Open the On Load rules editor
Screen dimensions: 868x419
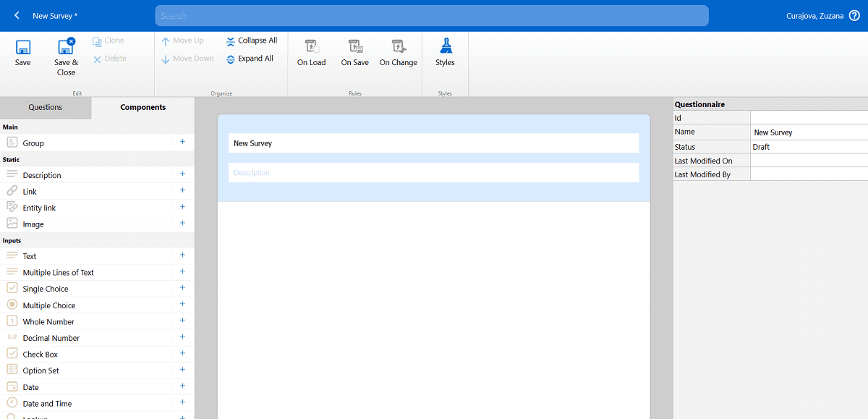point(312,48)
